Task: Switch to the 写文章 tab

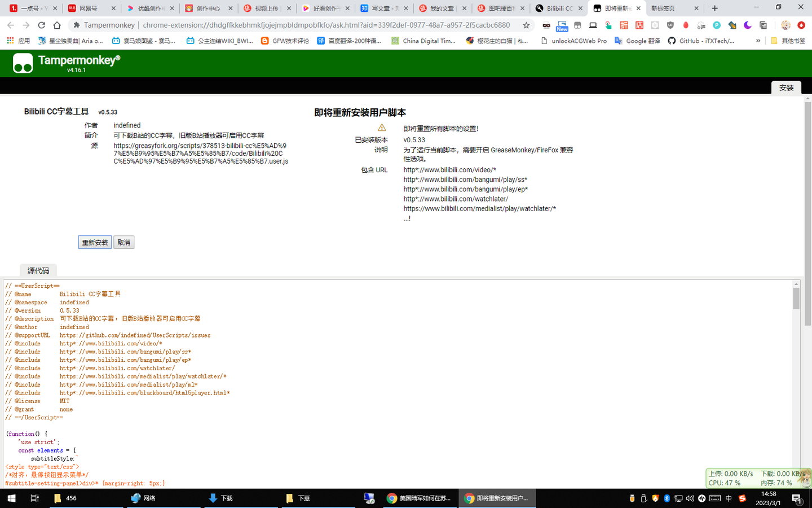Action: pyautogui.click(x=383, y=8)
